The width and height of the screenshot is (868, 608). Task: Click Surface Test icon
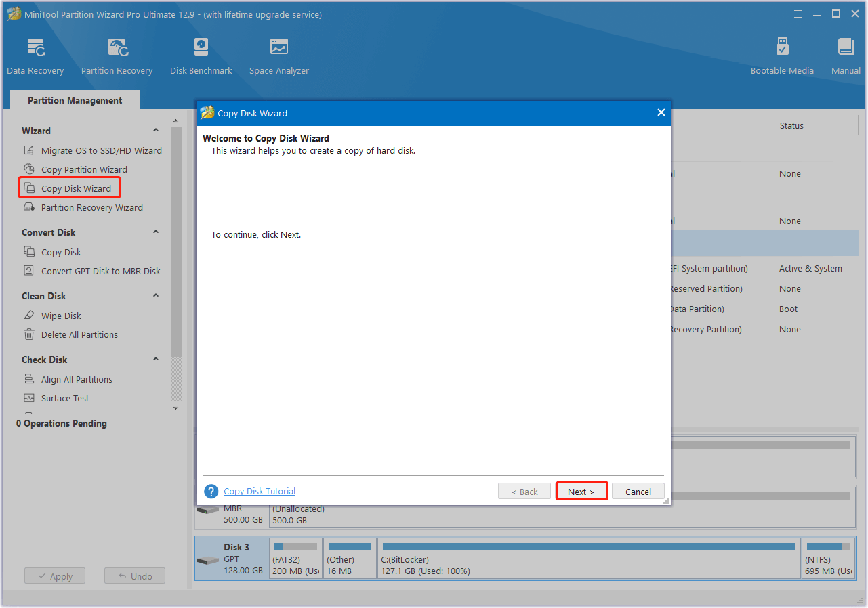[28, 398]
